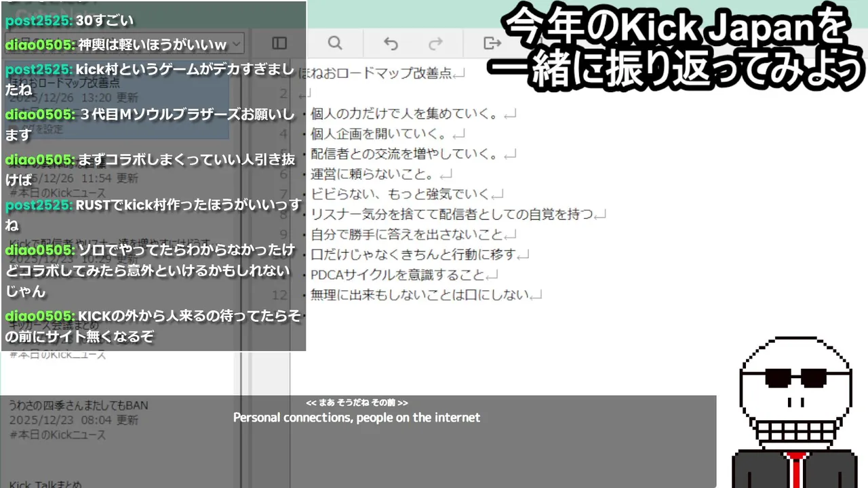Click the 2025/12/26 11:54 更新 note entry
868x488 pixels.
(x=73, y=178)
